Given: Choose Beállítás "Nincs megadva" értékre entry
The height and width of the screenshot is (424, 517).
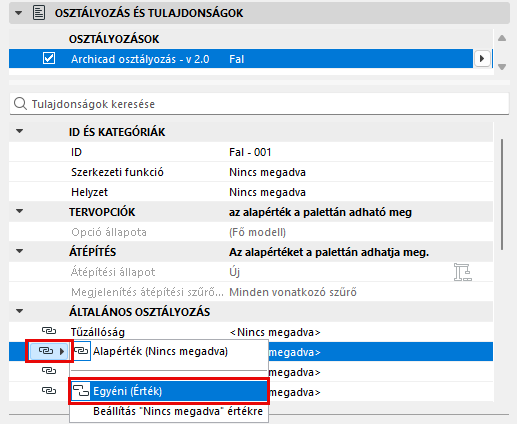Looking at the screenshot, I should [x=169, y=411].
